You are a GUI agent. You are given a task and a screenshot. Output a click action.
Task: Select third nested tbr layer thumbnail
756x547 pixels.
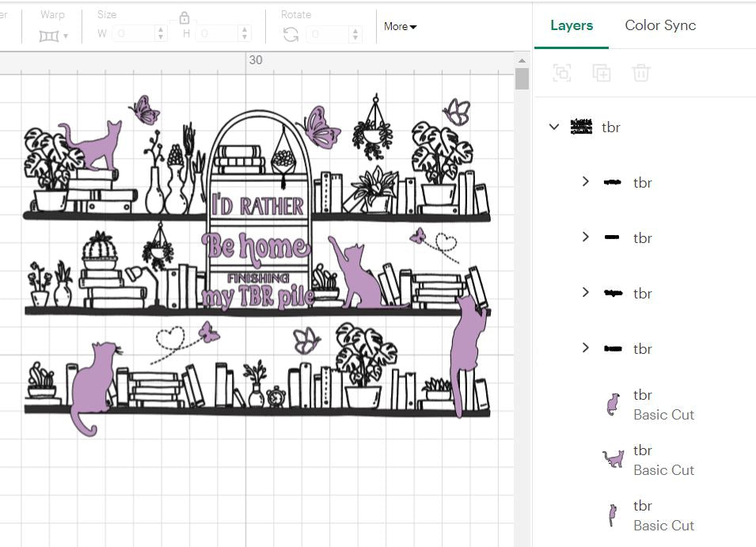[x=613, y=293]
